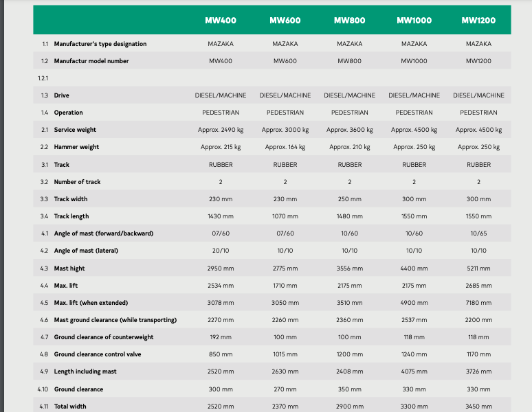Click the '350 mm' ground clearance
Viewport: 532px width, 412px height.
pos(349,389)
